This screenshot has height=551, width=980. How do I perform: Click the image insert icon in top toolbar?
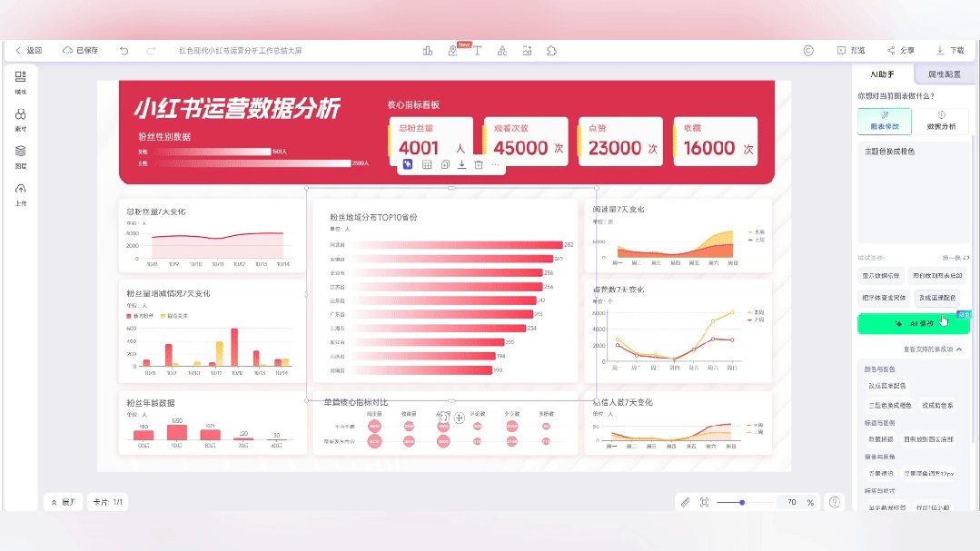(528, 50)
